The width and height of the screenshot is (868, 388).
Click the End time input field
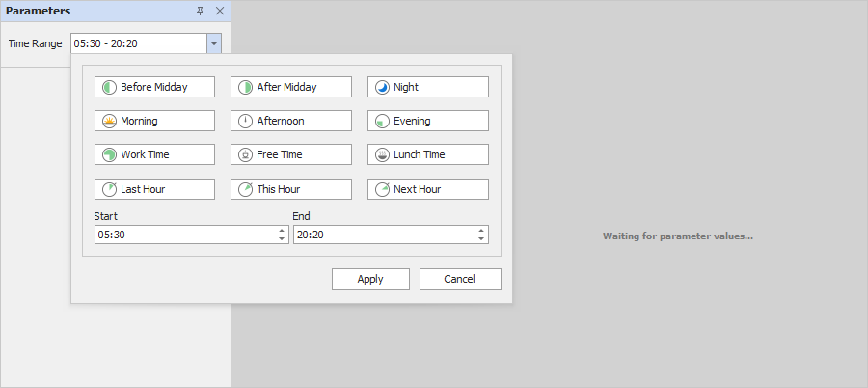point(383,235)
